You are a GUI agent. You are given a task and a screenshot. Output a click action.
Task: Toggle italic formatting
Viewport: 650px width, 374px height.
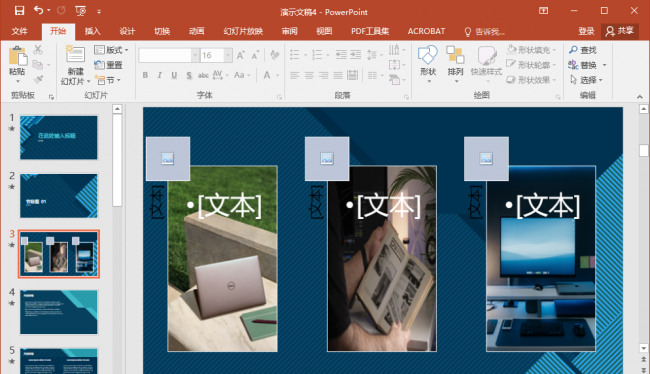[x=160, y=75]
